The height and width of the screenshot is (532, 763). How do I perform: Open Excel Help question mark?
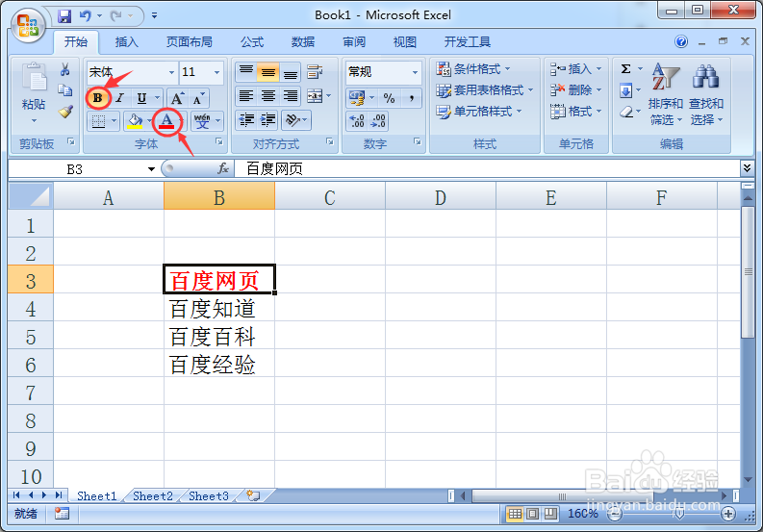(x=681, y=41)
